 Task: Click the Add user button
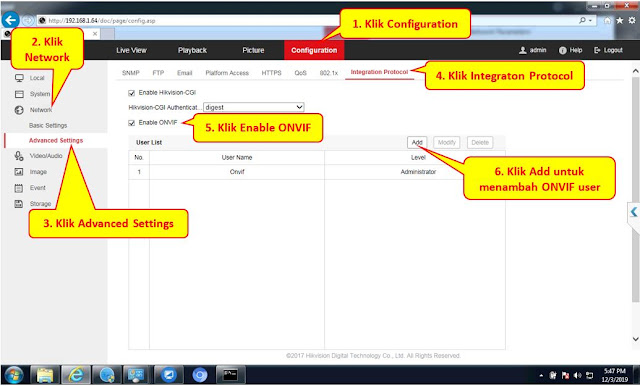417,142
